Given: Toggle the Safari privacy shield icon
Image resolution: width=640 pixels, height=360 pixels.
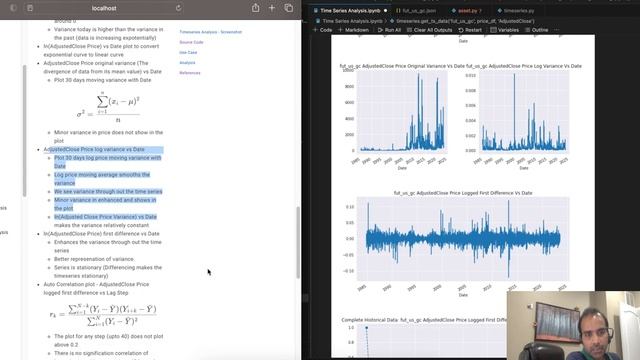Looking at the screenshot, I should 13,8.
